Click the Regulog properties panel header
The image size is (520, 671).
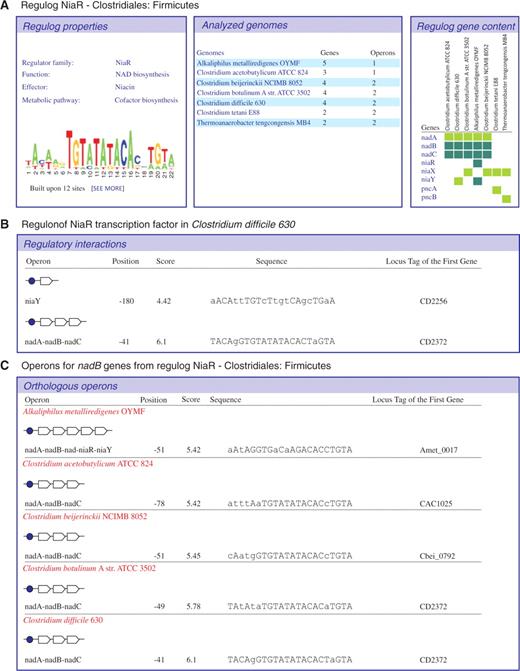pyautogui.click(x=101, y=26)
